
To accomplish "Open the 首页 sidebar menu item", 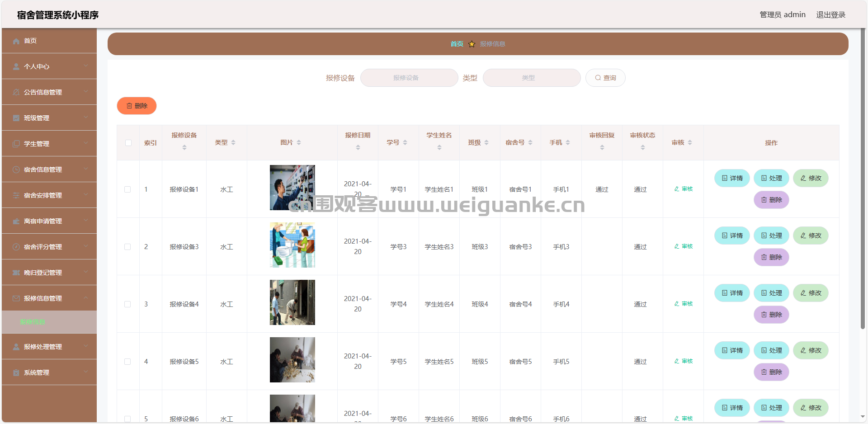I will pos(49,41).
